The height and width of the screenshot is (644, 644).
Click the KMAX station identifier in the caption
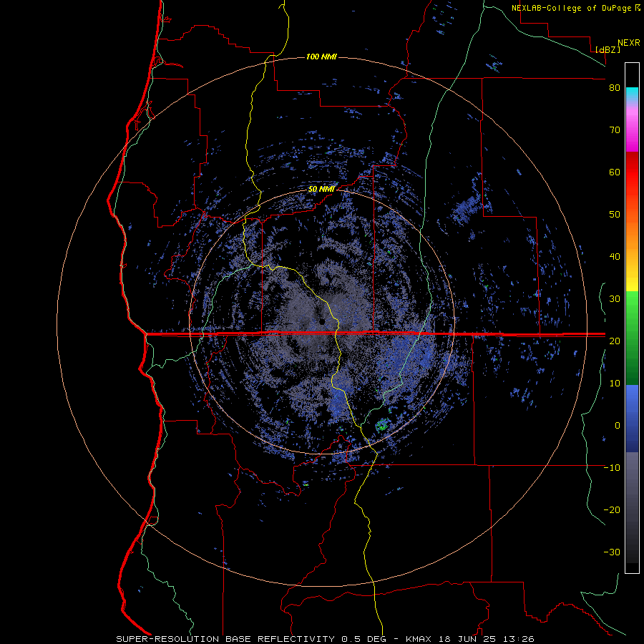point(420,639)
